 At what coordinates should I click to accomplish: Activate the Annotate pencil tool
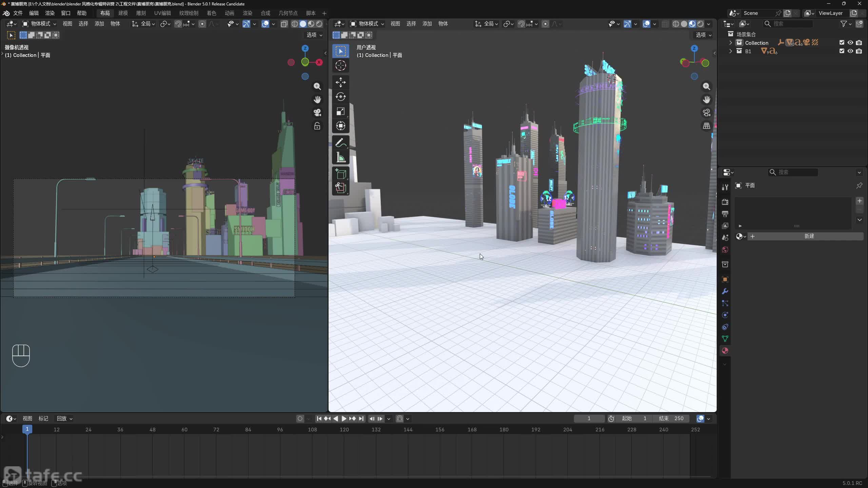(x=340, y=143)
